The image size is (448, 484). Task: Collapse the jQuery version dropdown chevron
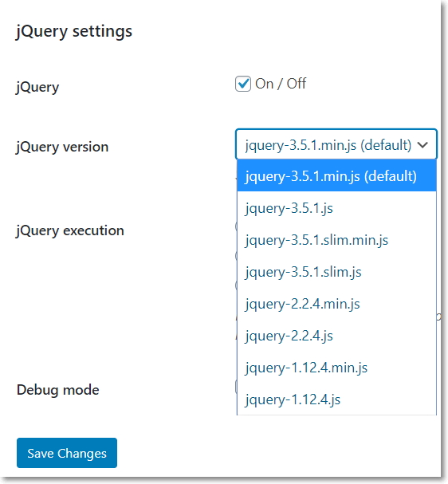422,144
